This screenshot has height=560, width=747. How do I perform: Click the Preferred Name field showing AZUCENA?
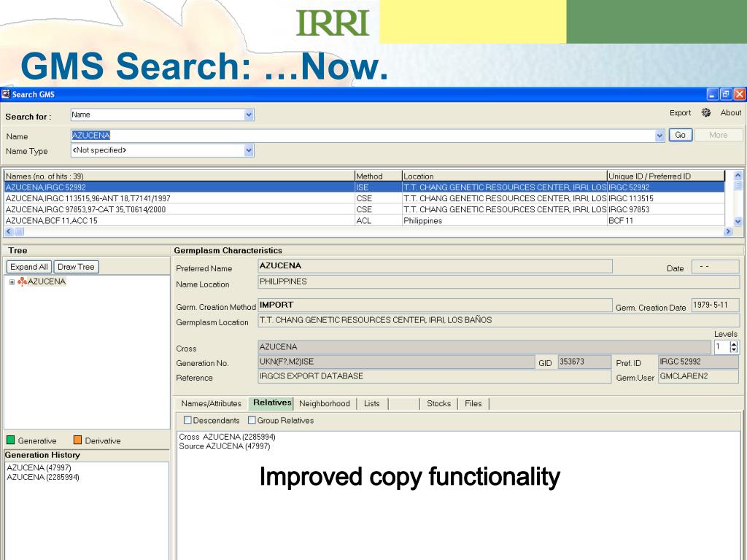[435, 266]
